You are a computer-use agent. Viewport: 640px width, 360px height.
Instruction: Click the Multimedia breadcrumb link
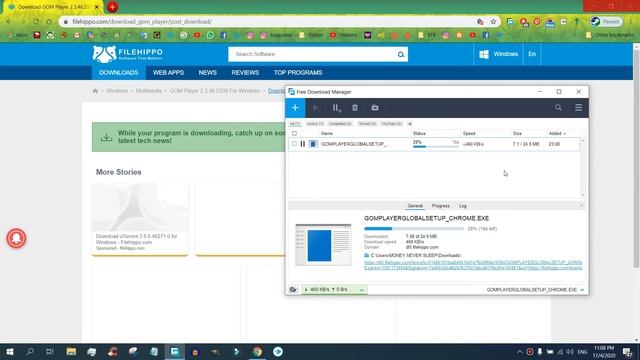(x=149, y=91)
